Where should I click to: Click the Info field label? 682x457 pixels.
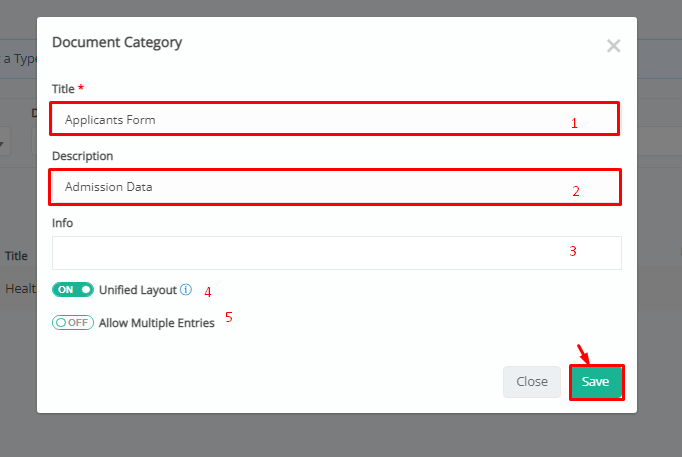[63, 223]
